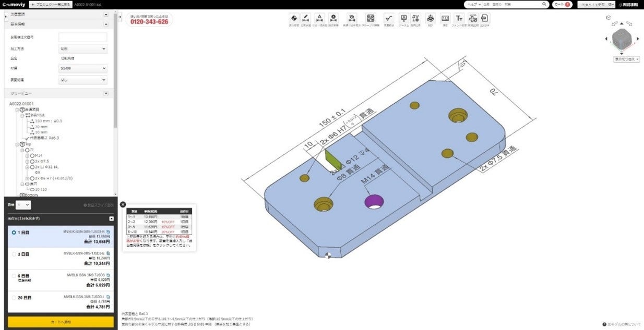Open the view switching dropdown under cube
644x330 pixels.
[627, 59]
